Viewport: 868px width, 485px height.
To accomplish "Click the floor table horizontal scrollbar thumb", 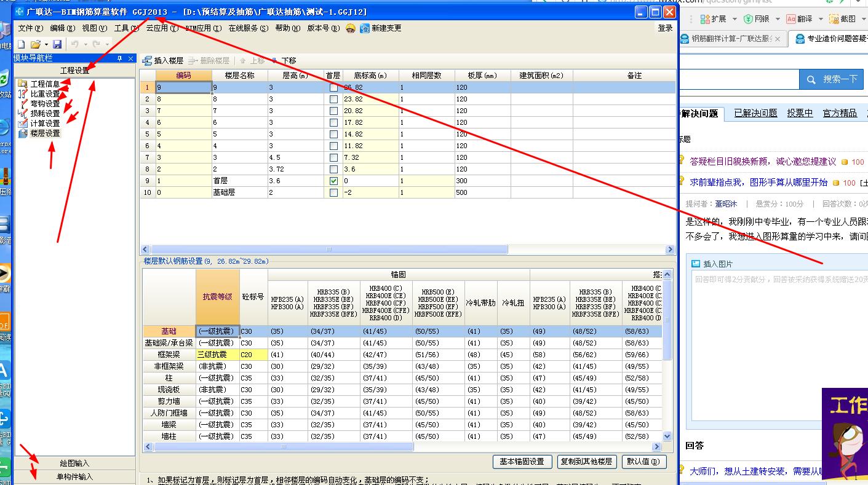I will (329, 250).
